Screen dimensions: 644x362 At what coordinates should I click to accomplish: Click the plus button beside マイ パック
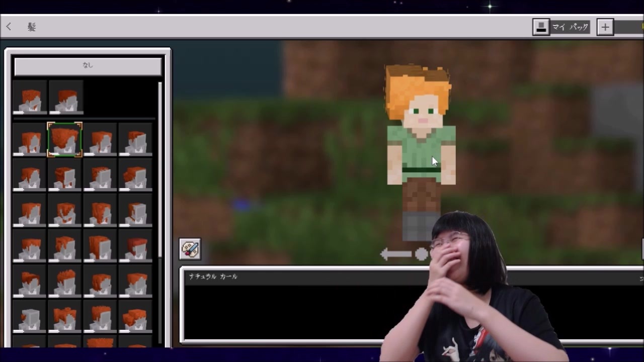(605, 27)
